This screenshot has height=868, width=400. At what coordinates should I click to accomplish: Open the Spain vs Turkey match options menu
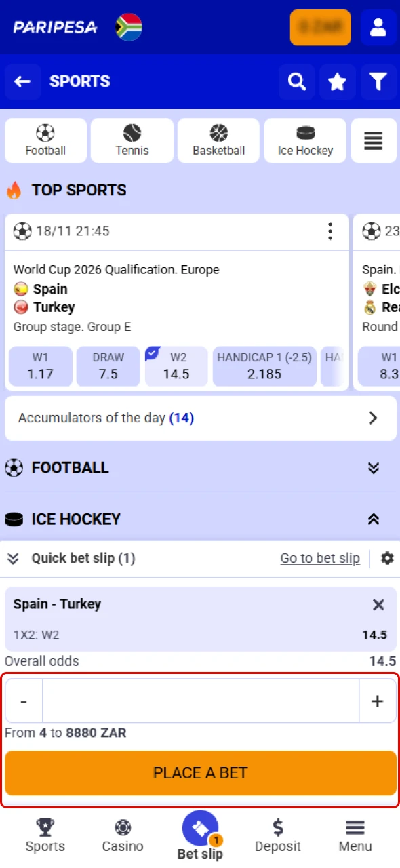pyautogui.click(x=330, y=231)
